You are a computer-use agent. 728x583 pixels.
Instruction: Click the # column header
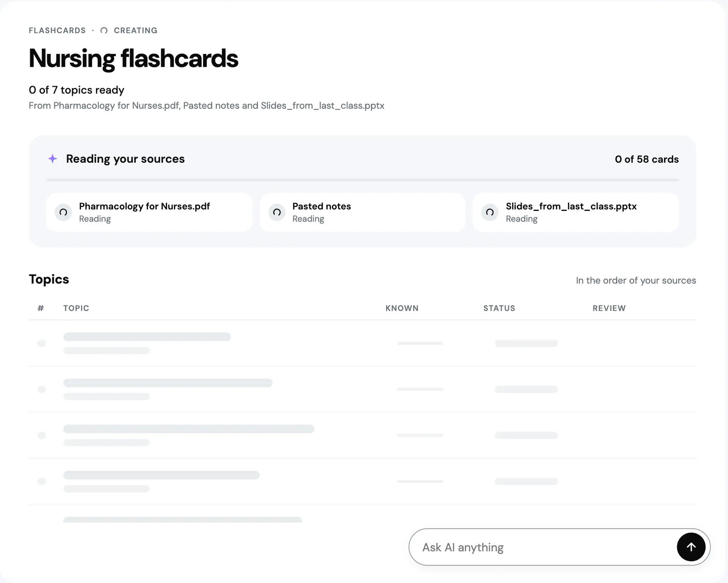41,308
